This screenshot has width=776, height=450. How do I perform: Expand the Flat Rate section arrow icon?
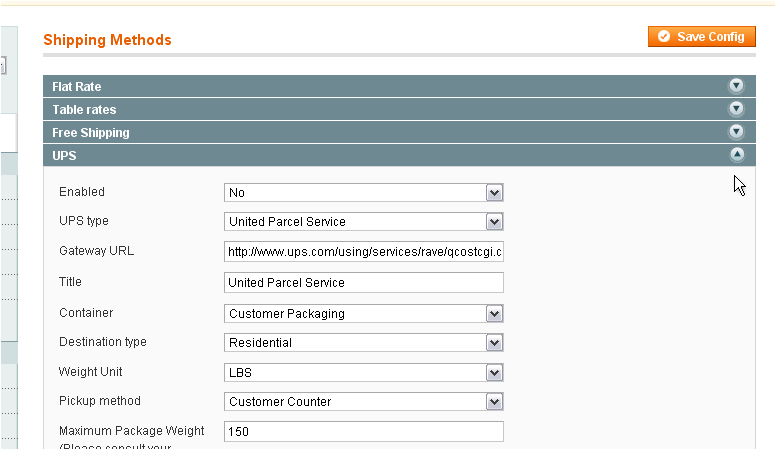[736, 86]
